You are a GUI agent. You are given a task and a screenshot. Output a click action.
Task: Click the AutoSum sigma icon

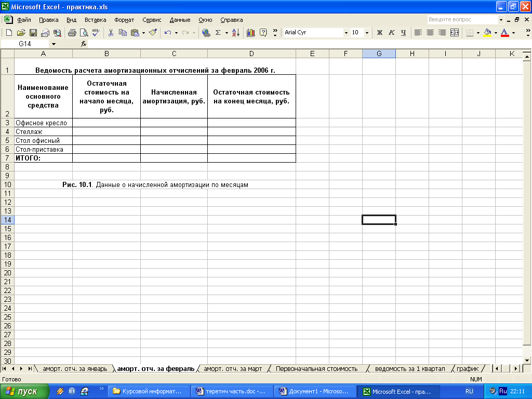click(x=218, y=33)
